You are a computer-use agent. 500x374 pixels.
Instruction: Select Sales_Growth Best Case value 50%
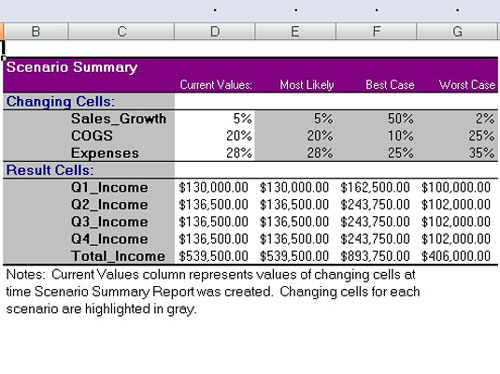400,119
